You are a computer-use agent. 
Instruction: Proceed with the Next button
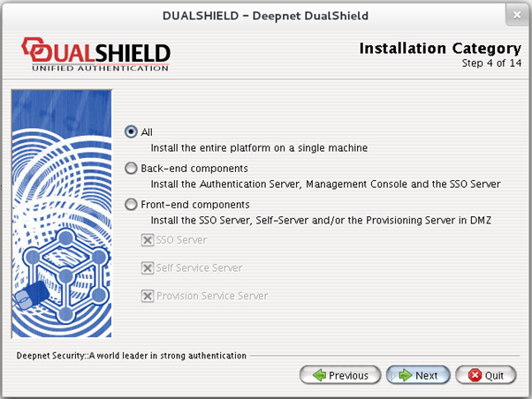click(x=418, y=375)
